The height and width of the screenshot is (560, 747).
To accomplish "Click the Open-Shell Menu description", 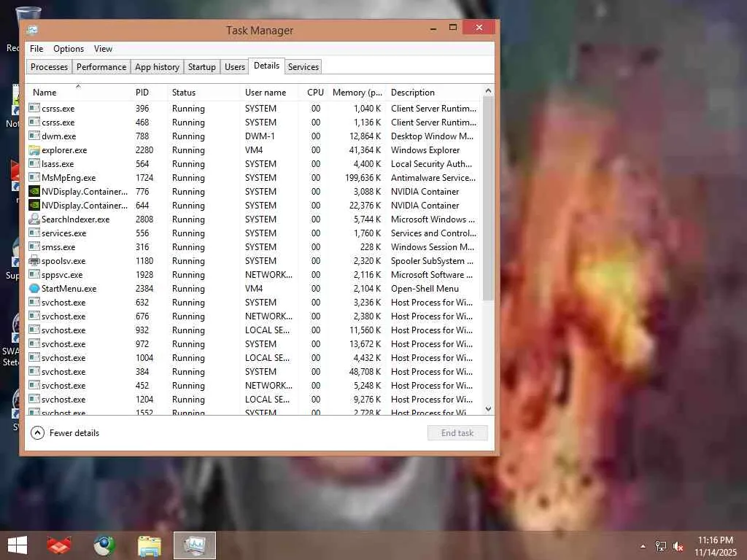I will 425,289.
